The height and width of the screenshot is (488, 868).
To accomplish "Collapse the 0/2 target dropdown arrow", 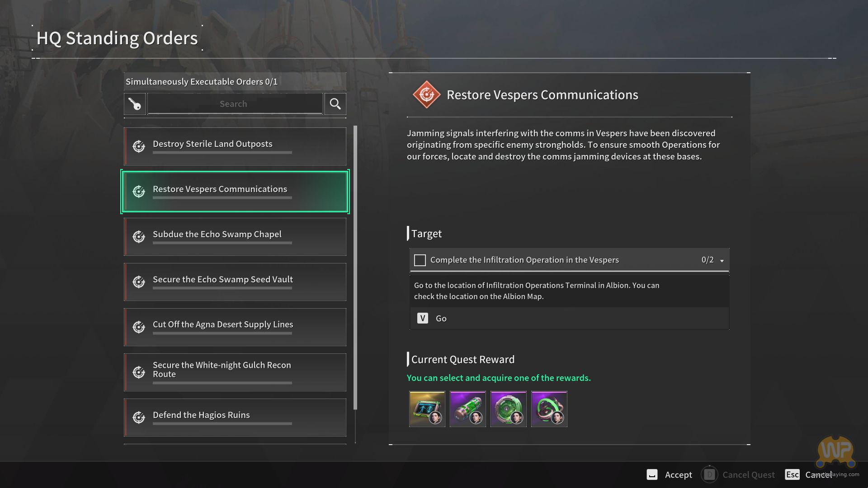I will point(722,261).
